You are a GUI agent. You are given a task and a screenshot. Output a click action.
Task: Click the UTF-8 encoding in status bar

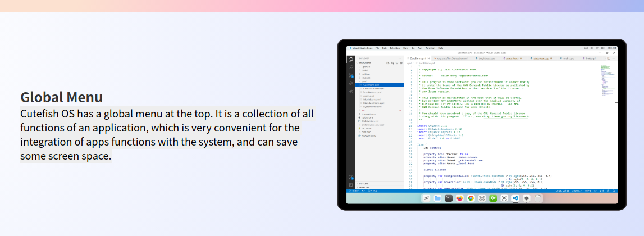(x=588, y=191)
